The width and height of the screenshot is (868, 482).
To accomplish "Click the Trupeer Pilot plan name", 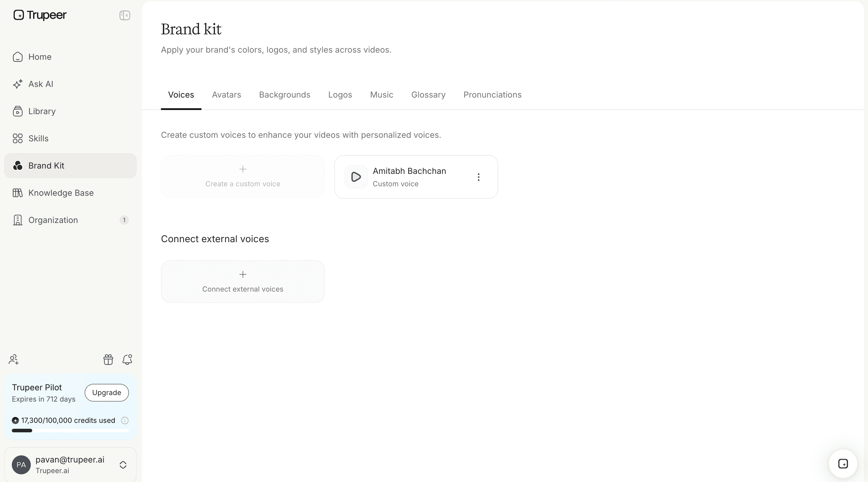I will tap(37, 388).
